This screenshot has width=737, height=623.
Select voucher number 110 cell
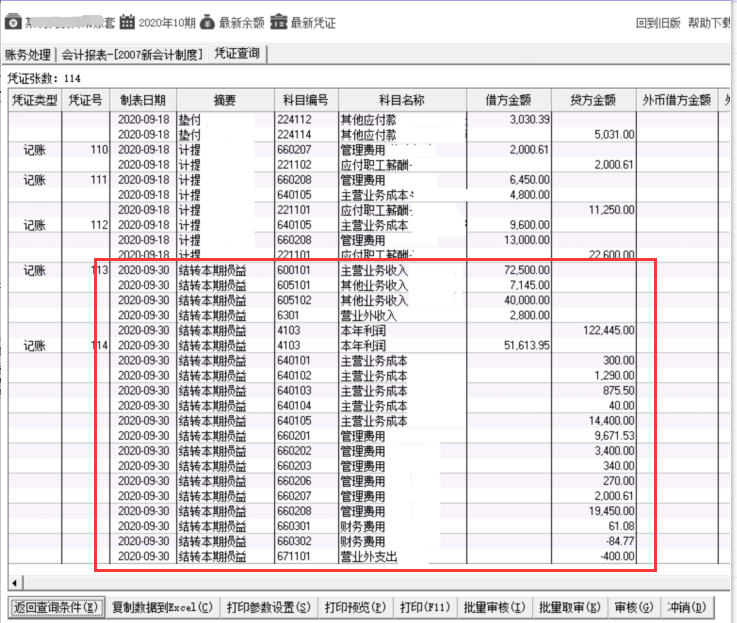point(86,150)
